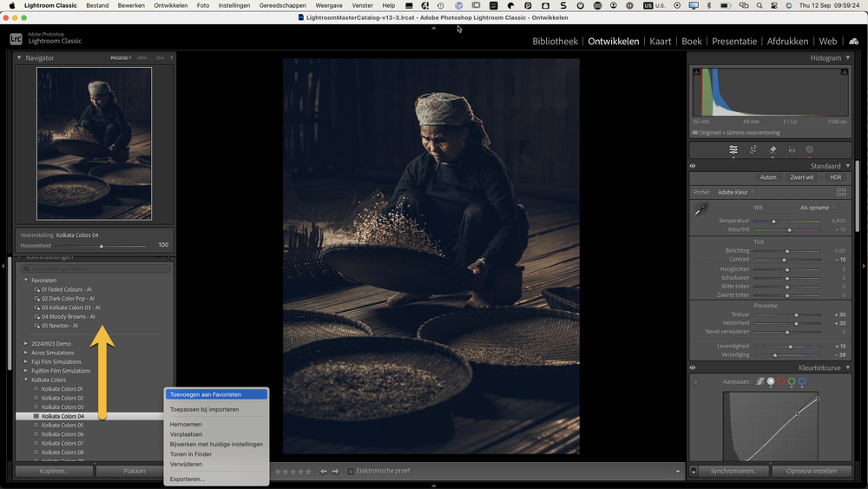868x489 pixels.
Task: Choose Exporteren in context menu
Action: pyautogui.click(x=187, y=479)
